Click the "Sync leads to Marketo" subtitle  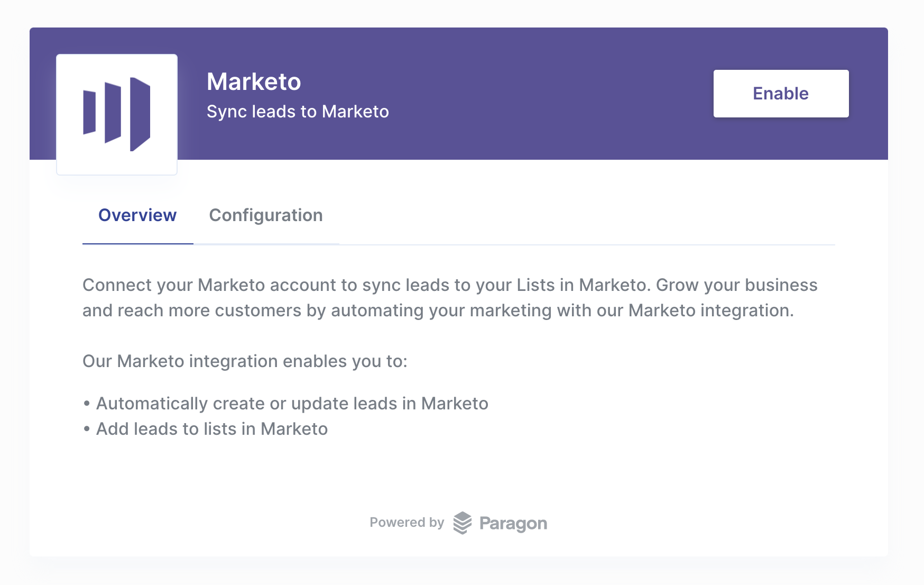click(x=298, y=112)
